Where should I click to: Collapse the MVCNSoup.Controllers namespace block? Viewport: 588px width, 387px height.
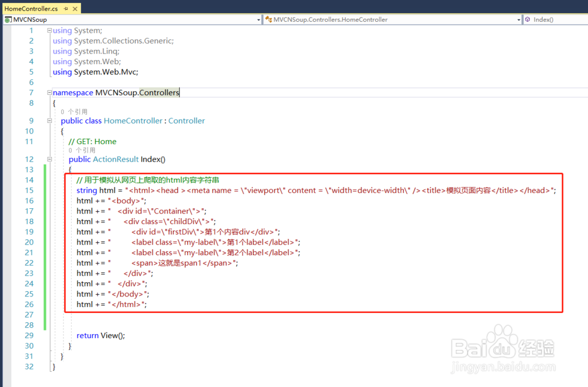pyautogui.click(x=49, y=92)
